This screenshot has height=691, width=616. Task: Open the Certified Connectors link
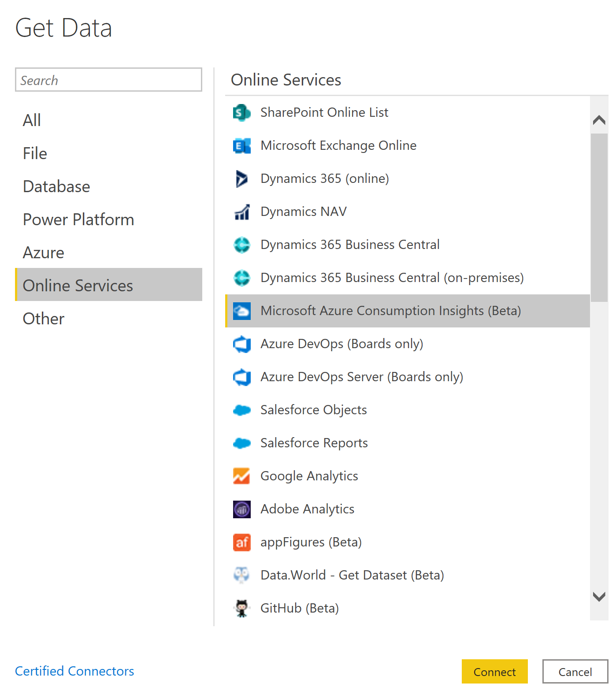74,671
